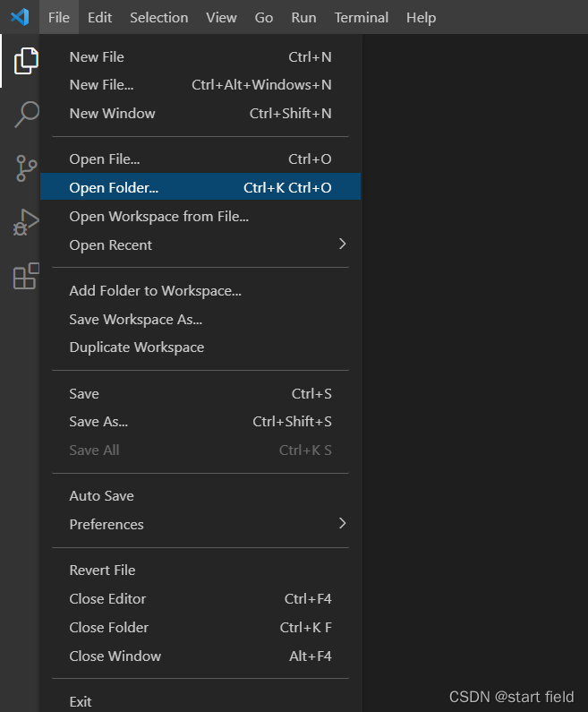Expand the Open Recent submenu
This screenshot has width=588, height=712.
coord(200,245)
